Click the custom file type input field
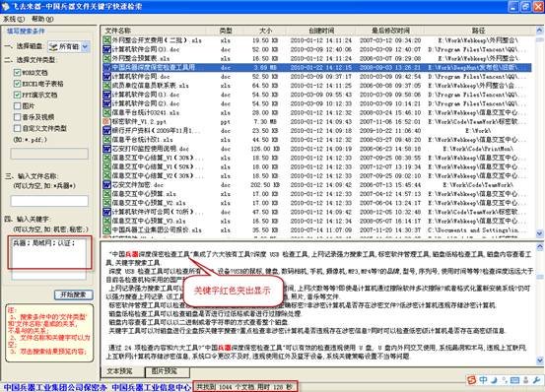Screen dimensions: 545x392 point(49,154)
